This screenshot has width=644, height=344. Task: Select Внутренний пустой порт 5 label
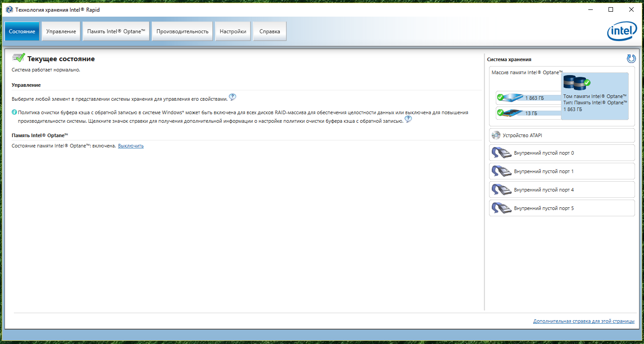pyautogui.click(x=544, y=208)
